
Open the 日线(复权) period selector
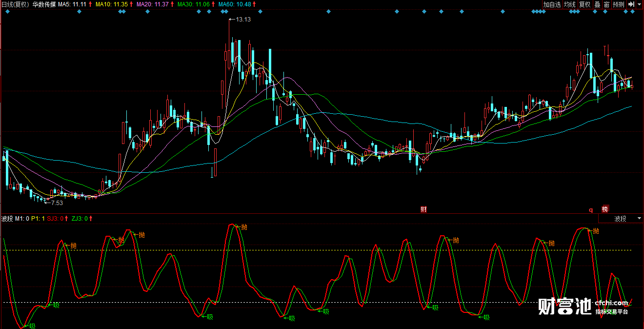(x=15, y=4)
